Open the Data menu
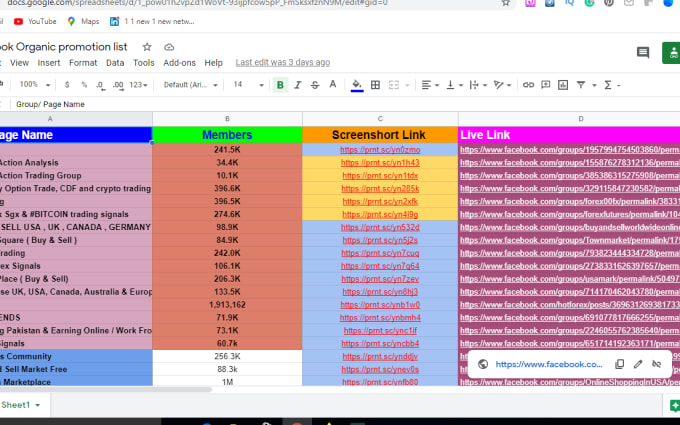The image size is (680, 425). [115, 63]
